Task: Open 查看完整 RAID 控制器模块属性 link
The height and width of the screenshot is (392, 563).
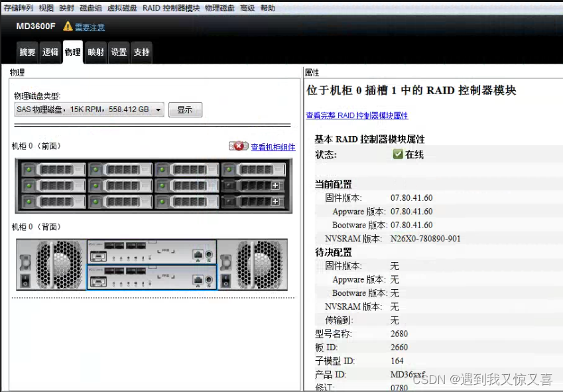Action: pos(357,115)
